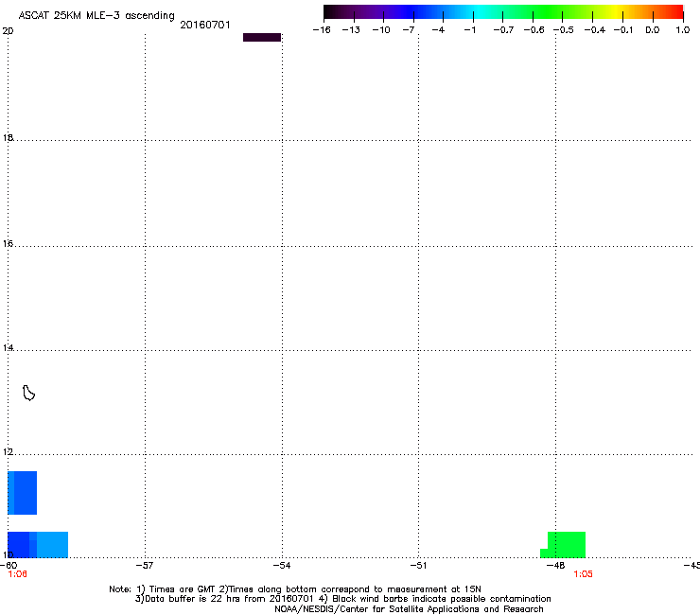700x615 pixels.
Task: Click the light blue data patch near 10N
Action: tap(52, 545)
